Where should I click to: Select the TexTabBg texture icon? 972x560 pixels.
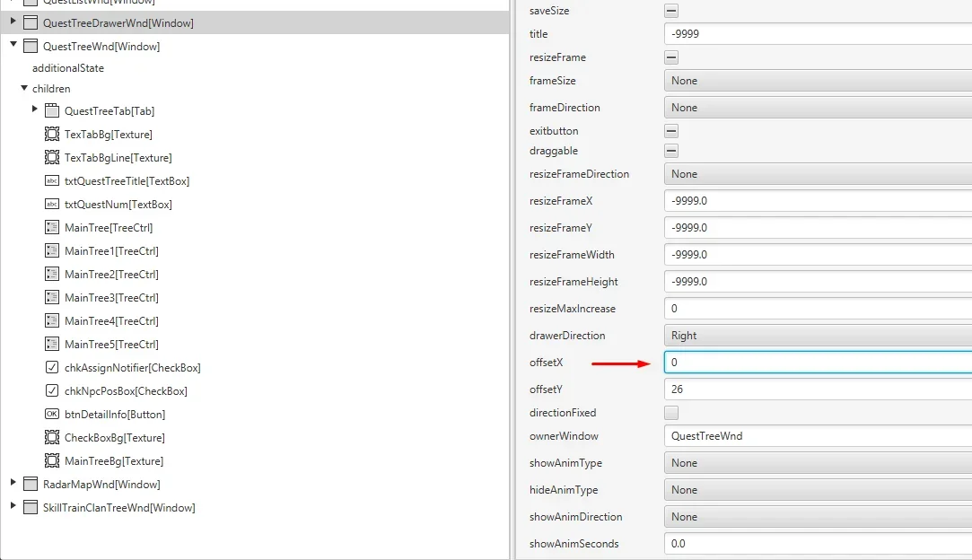pyautogui.click(x=52, y=135)
